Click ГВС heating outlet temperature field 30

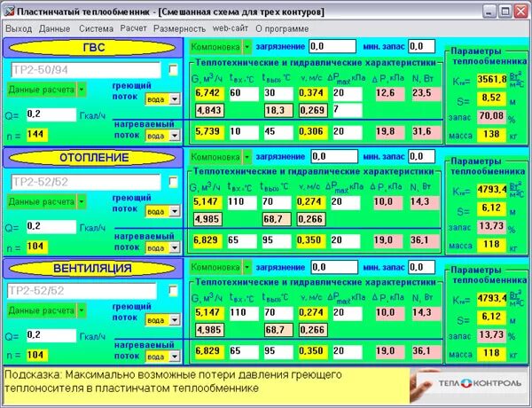click(278, 93)
